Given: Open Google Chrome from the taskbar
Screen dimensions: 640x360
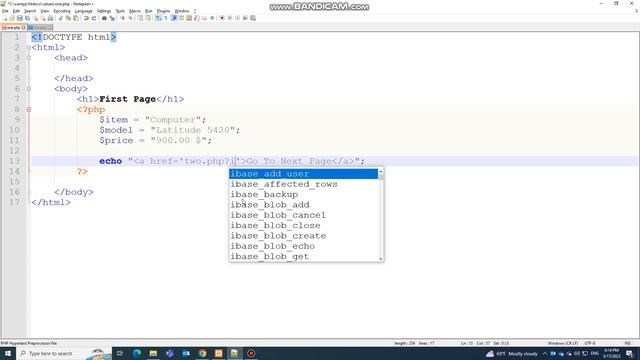Looking at the screenshot, I should pyautogui.click(x=202, y=353).
